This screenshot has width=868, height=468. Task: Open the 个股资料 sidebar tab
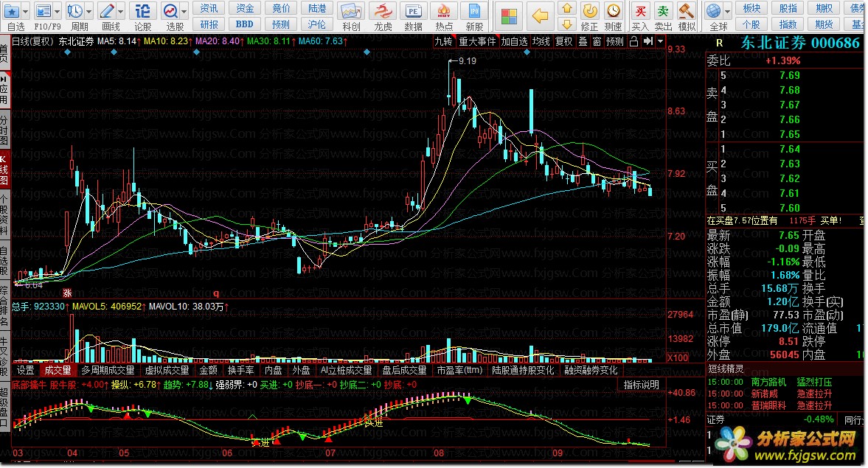(4, 215)
